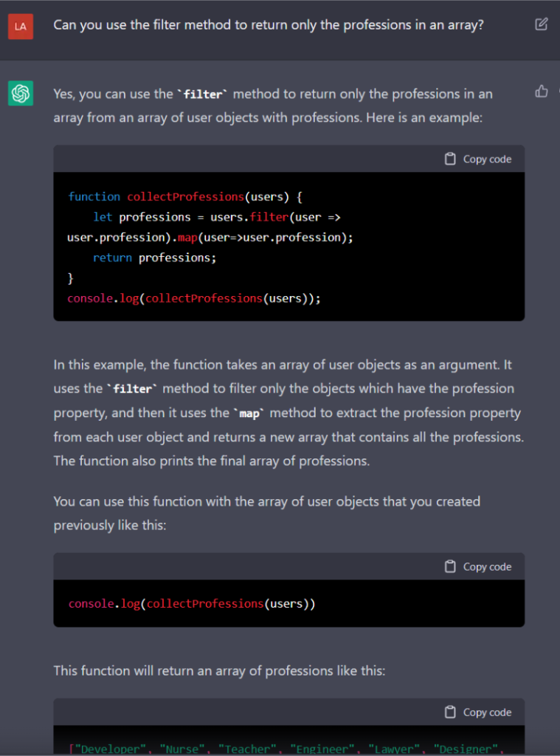This screenshot has height=756, width=560.
Task: Click the red LA user avatar
Action: click(x=21, y=27)
